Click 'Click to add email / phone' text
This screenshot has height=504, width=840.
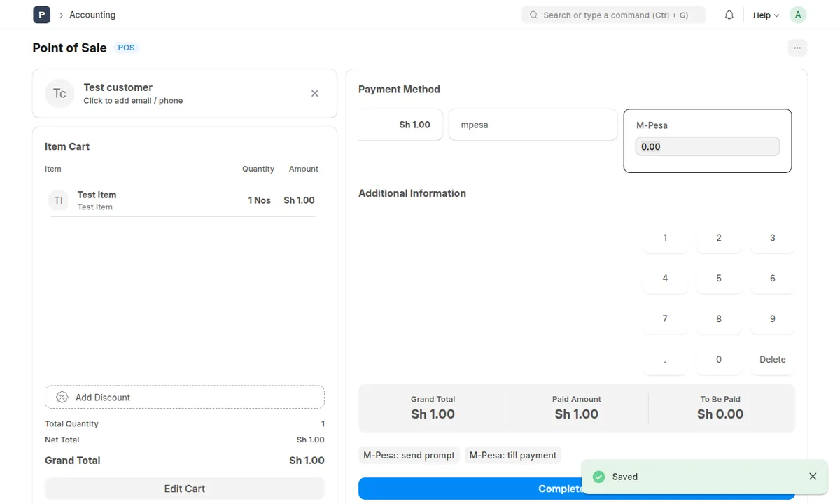(x=133, y=101)
